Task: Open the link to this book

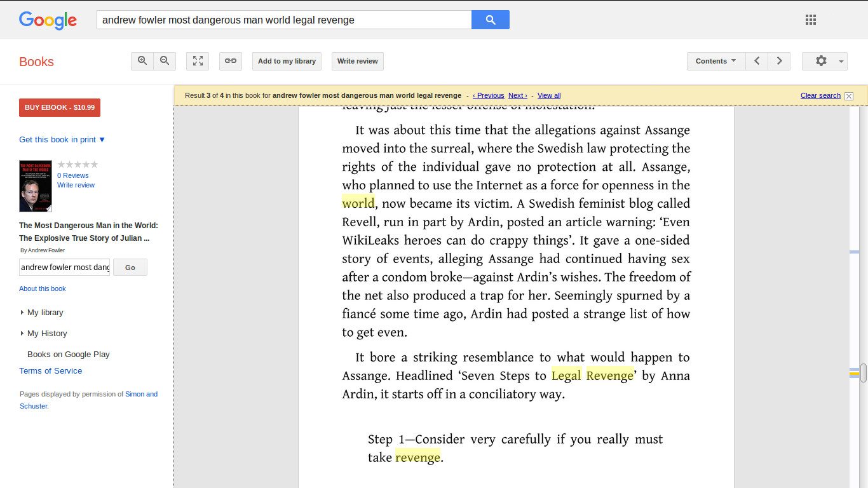Action: [231, 61]
